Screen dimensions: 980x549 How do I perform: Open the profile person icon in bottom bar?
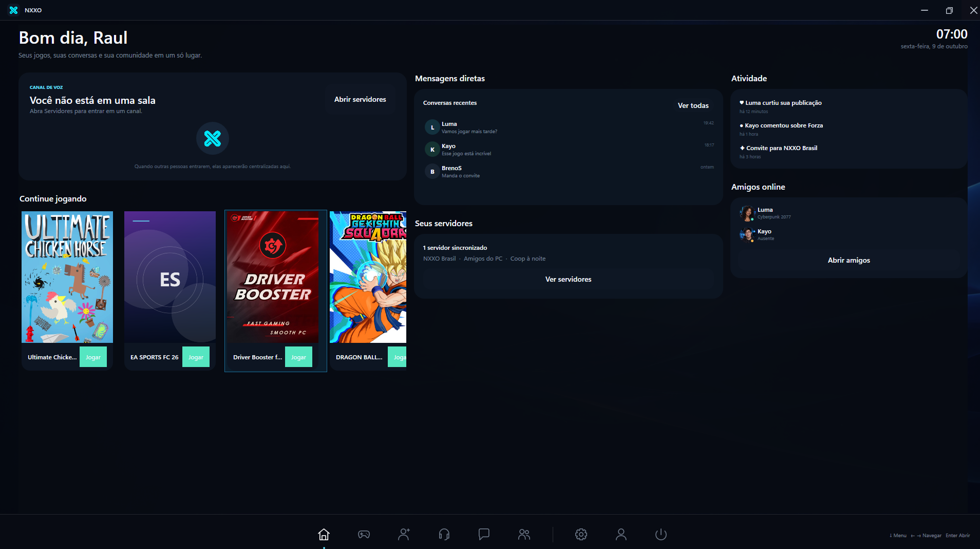pyautogui.click(x=621, y=535)
